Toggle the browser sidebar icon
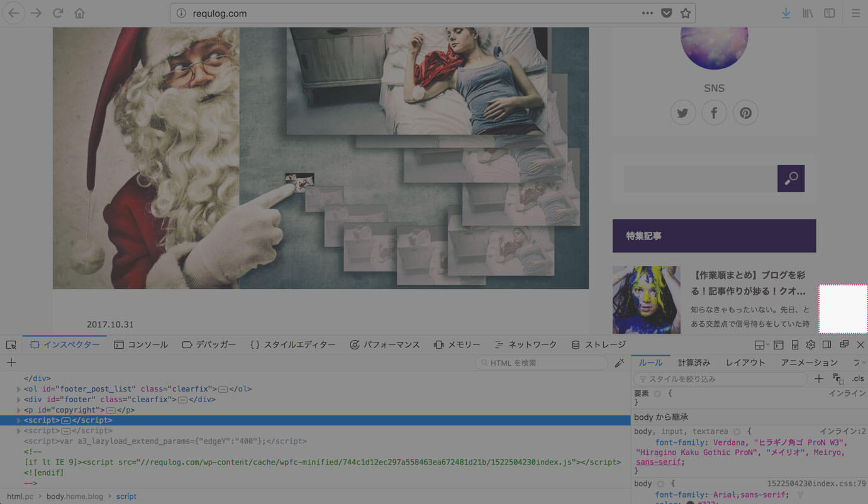This screenshot has width=868, height=504. (830, 13)
